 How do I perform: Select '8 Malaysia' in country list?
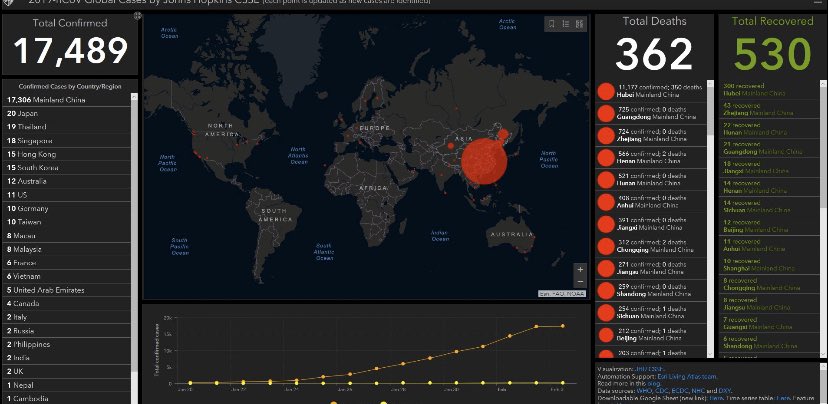[x=67, y=249]
